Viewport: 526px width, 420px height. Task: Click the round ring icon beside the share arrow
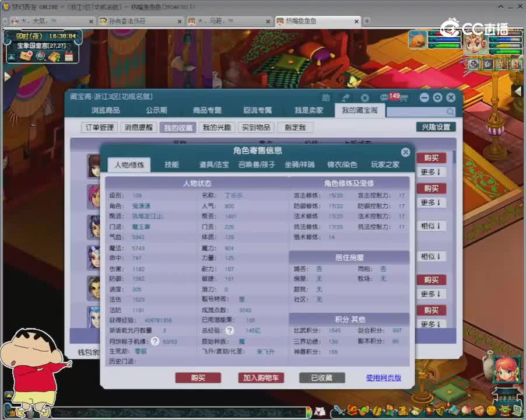[x=364, y=98]
